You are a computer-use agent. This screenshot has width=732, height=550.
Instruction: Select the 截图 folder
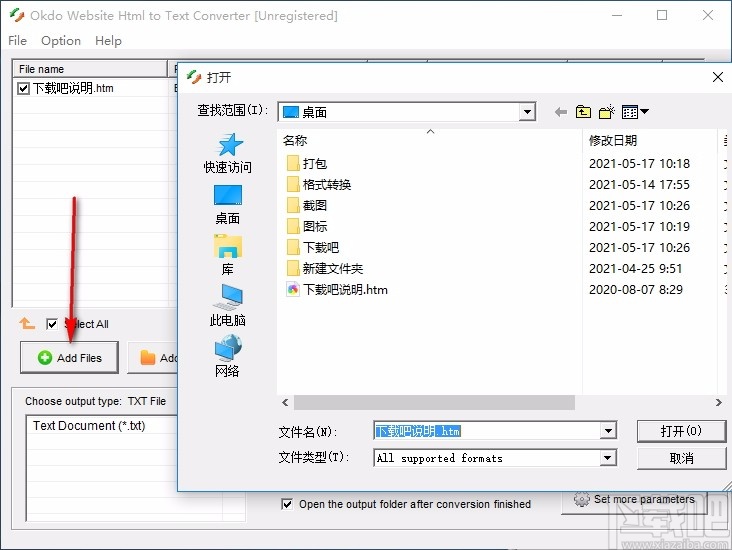[307, 205]
